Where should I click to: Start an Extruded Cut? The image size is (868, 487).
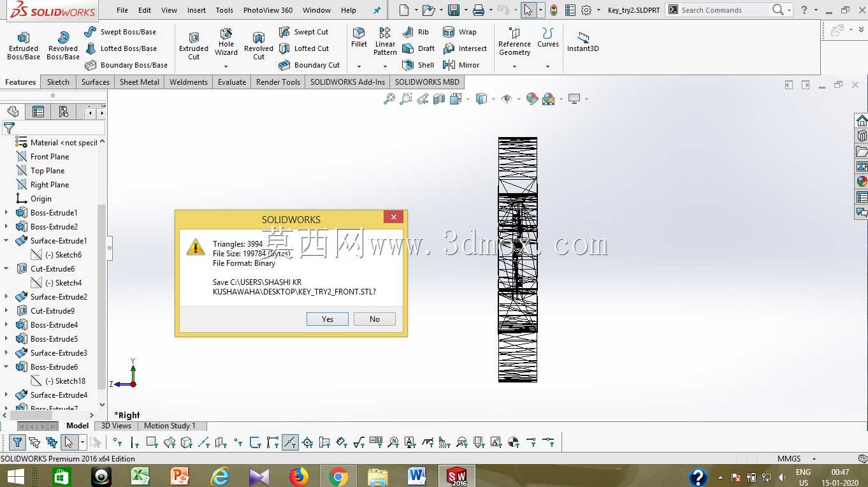[x=194, y=45]
